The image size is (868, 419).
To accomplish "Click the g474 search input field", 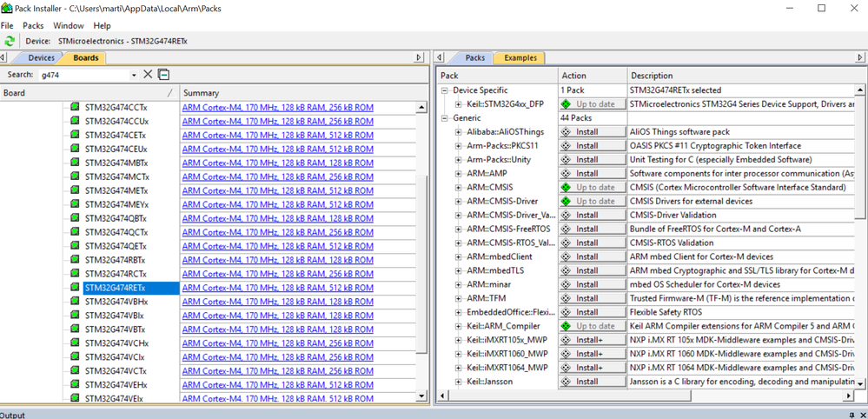I will click(83, 75).
